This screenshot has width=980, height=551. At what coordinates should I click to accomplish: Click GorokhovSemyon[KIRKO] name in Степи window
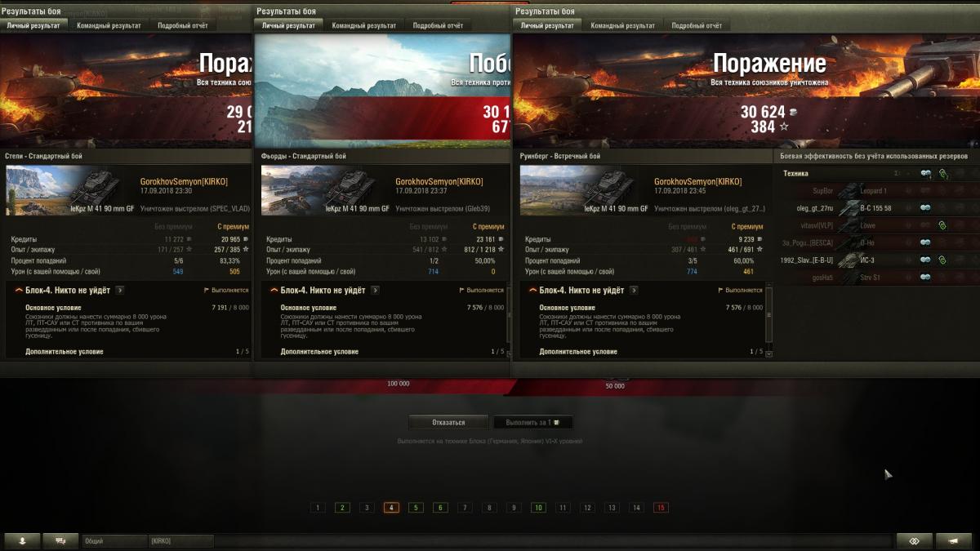pyautogui.click(x=184, y=181)
